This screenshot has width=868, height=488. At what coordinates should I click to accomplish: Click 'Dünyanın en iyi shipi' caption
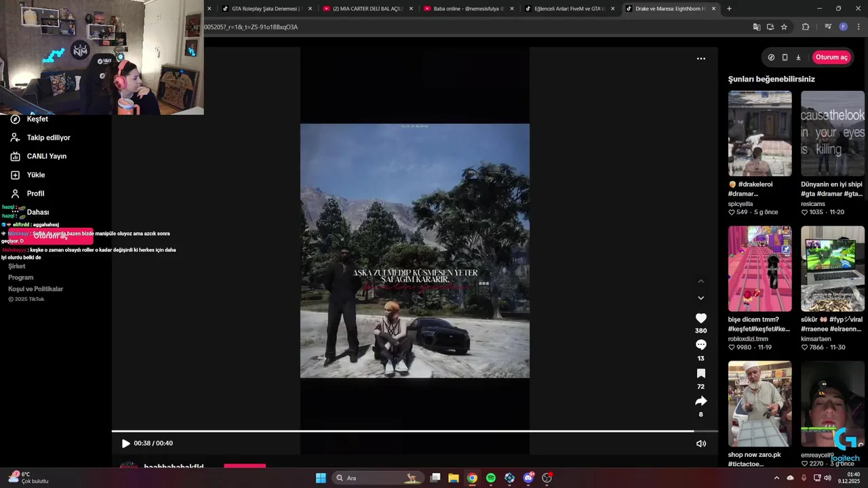click(x=831, y=188)
